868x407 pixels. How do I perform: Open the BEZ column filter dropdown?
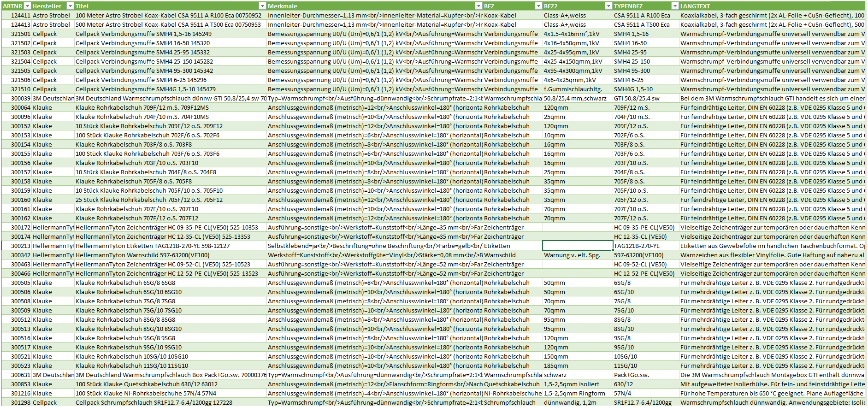click(x=538, y=6)
